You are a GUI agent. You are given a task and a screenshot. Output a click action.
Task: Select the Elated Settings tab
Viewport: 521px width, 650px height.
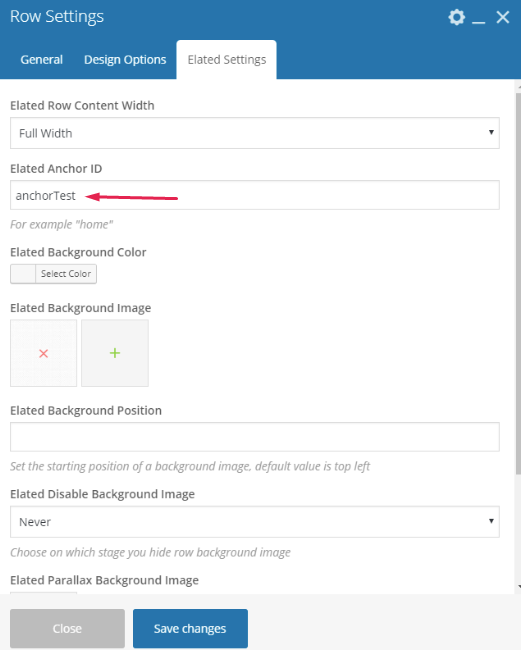(x=226, y=60)
